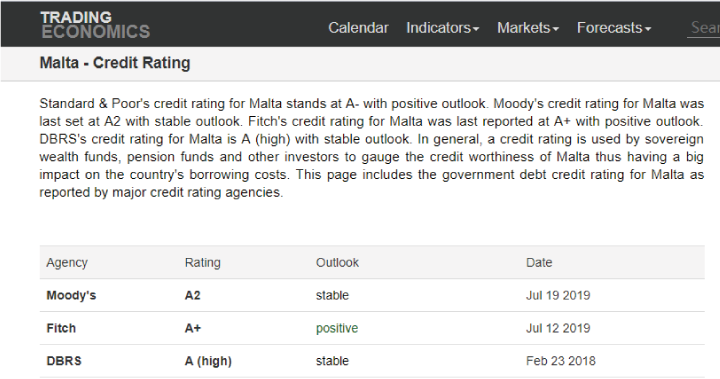Image resolution: width=720 pixels, height=379 pixels.
Task: Expand the Markets dropdown menu
Action: pos(528,28)
